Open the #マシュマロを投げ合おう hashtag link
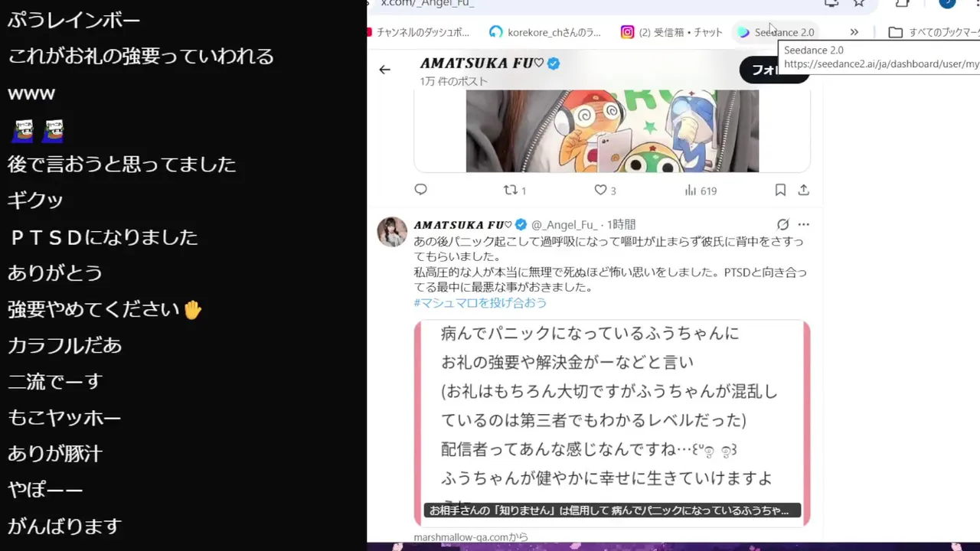Screen dimensions: 980x551 coord(480,302)
